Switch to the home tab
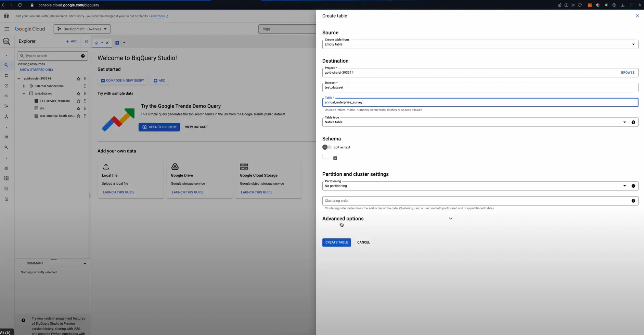The height and width of the screenshot is (335, 644). pyautogui.click(x=97, y=43)
